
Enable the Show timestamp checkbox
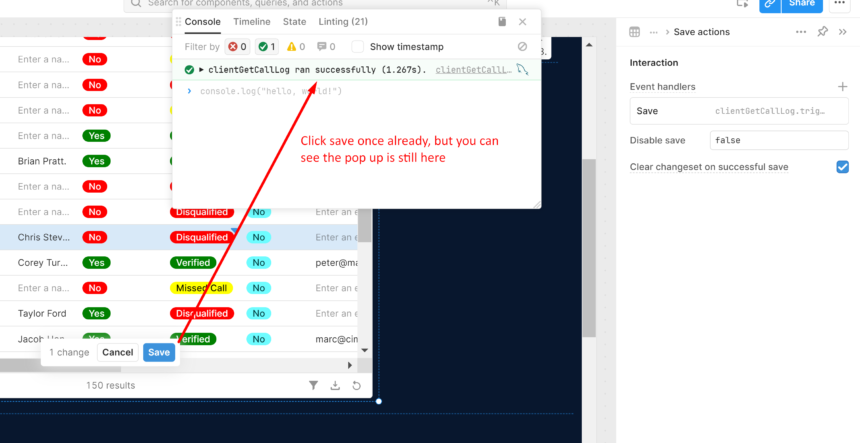tap(358, 47)
